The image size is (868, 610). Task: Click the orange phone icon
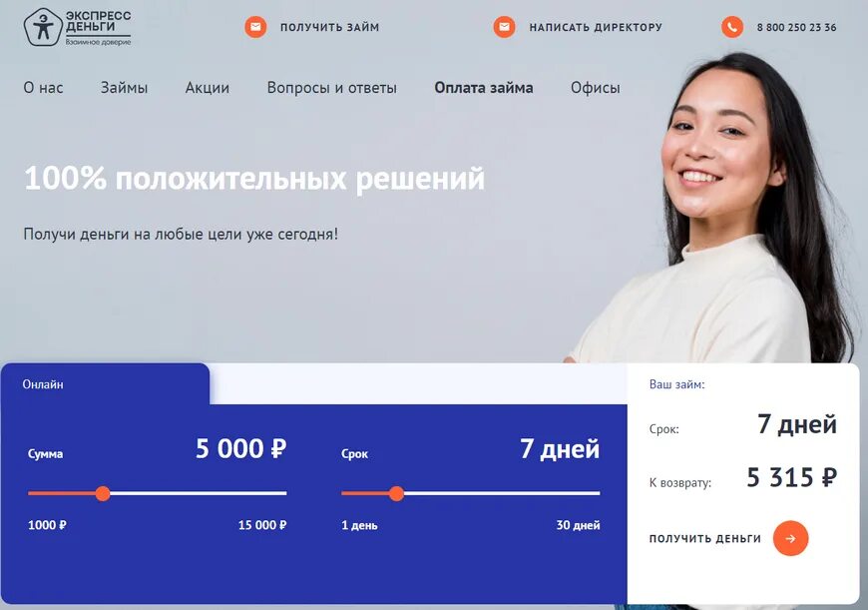click(x=732, y=27)
